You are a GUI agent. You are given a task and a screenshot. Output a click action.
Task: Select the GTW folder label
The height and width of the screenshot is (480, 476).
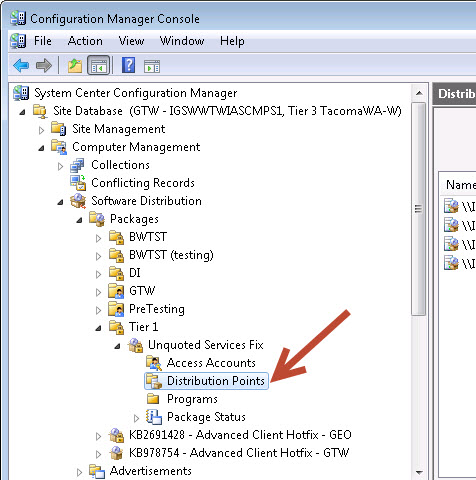tap(142, 291)
